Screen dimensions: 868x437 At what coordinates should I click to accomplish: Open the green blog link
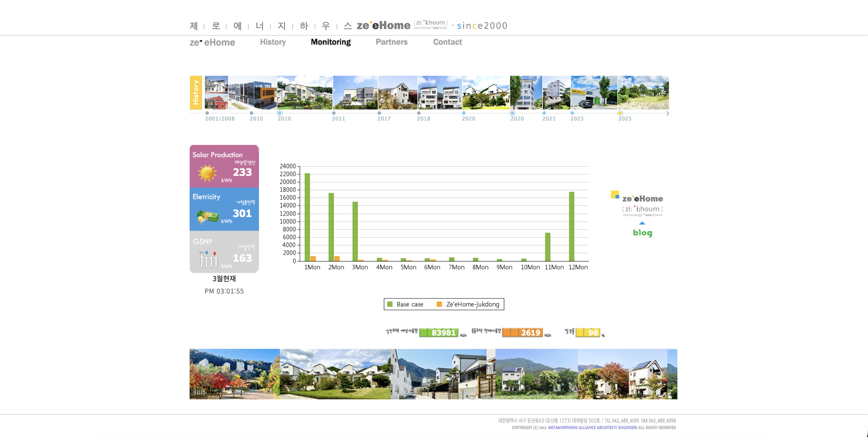tap(642, 233)
